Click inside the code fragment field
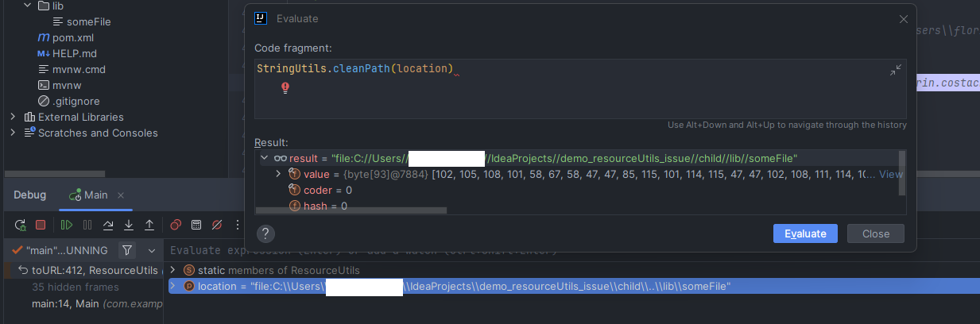980x324 pixels. coord(580,89)
